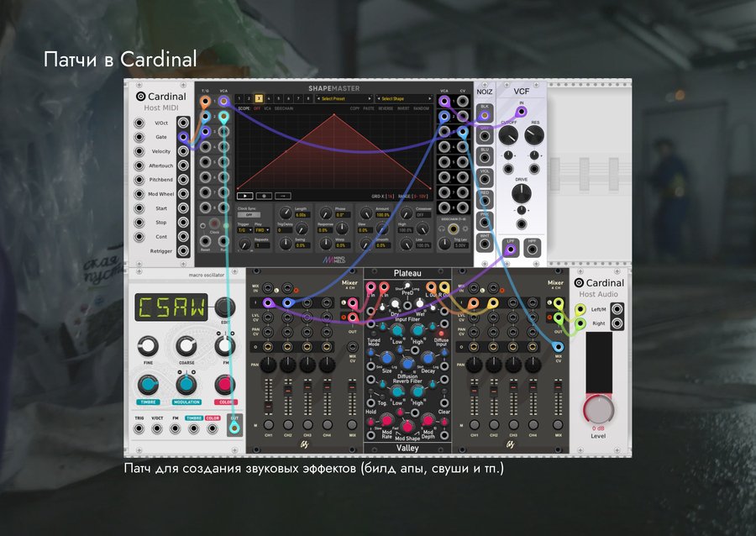Click the Mod Wheel output jack
Viewport: 756px width, 536px height.
(183, 194)
